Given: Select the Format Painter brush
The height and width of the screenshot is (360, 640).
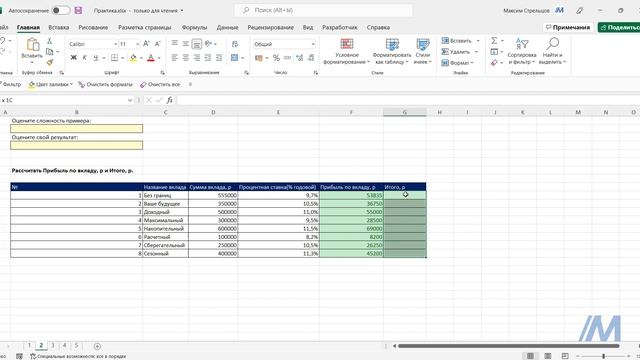Looking at the screenshot, I should click(x=50, y=62).
